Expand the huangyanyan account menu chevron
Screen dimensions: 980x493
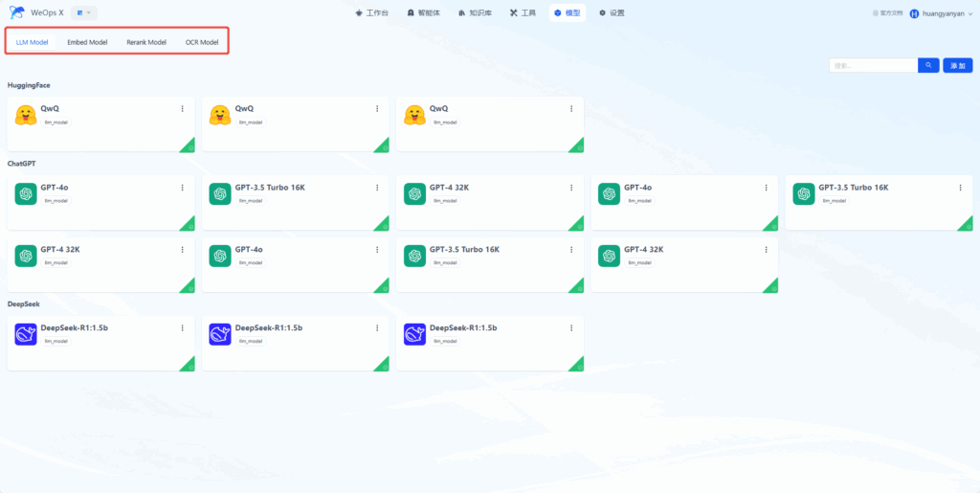click(970, 13)
